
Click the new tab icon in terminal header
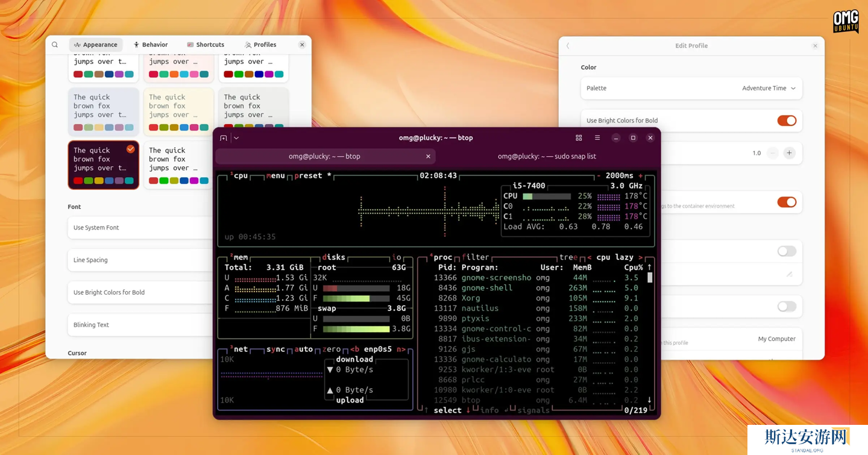224,138
